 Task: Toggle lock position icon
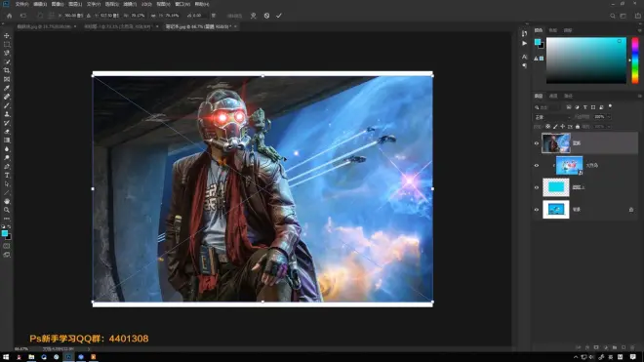[x=563, y=127]
